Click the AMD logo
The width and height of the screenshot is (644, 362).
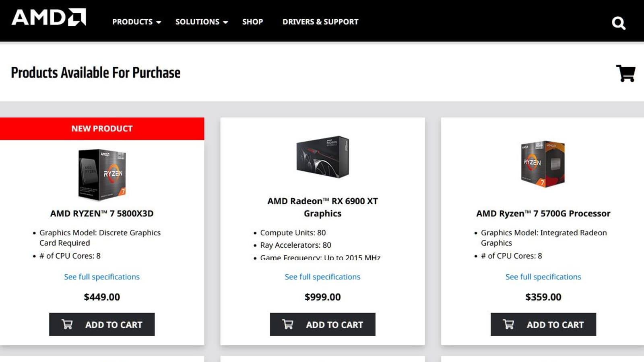coord(49,18)
